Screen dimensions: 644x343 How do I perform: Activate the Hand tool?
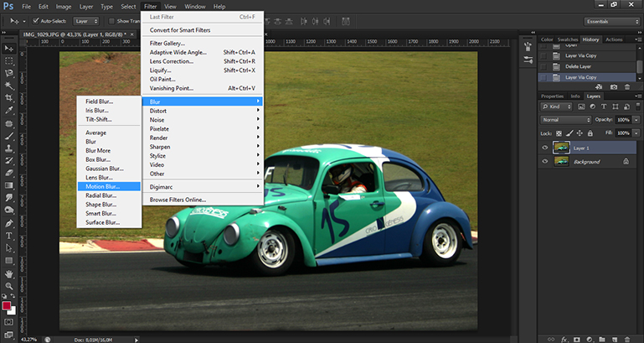(x=8, y=273)
